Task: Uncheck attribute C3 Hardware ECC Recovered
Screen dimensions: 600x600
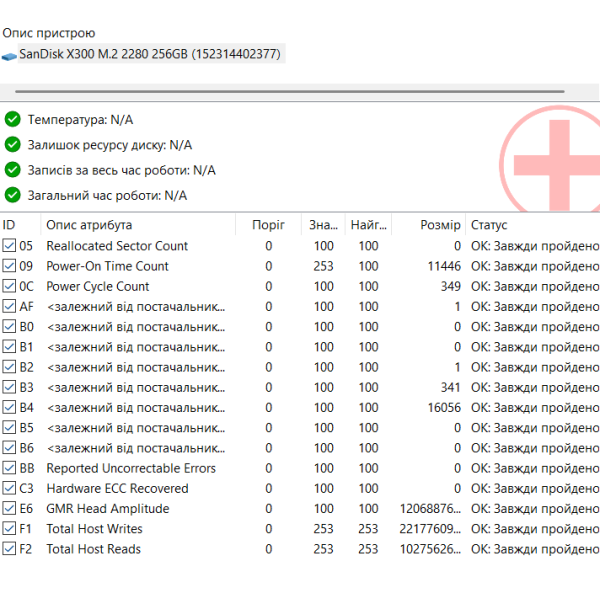Action: point(9,488)
